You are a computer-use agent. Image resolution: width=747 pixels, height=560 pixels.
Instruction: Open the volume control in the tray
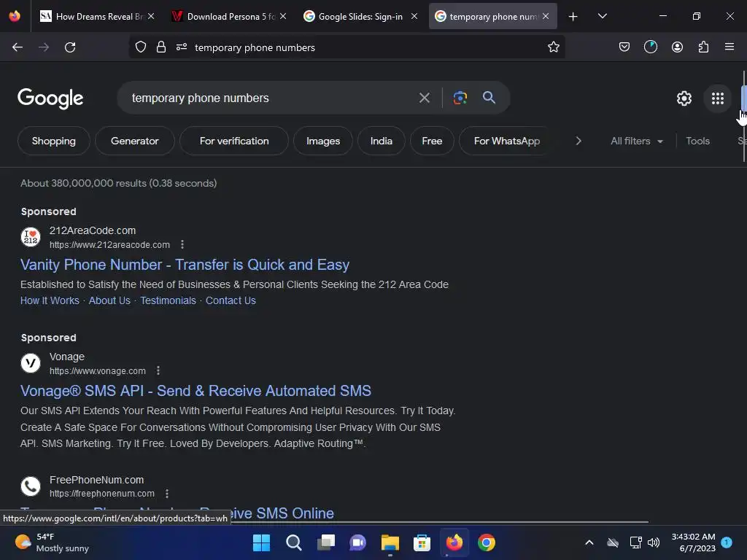pos(654,542)
